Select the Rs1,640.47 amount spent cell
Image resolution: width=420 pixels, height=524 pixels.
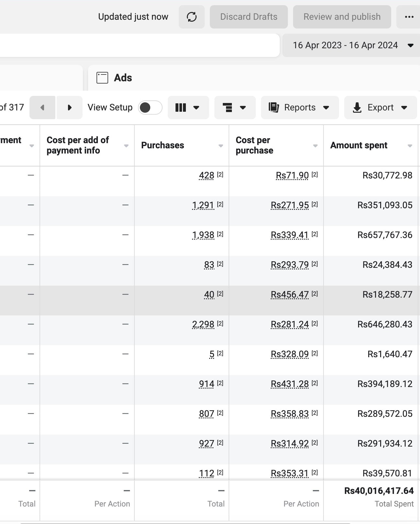tap(371, 360)
